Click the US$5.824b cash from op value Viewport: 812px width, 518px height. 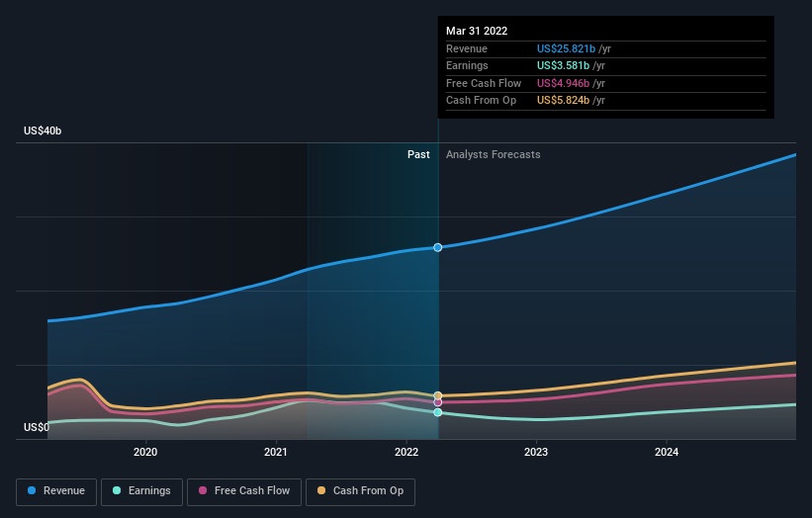click(x=563, y=101)
